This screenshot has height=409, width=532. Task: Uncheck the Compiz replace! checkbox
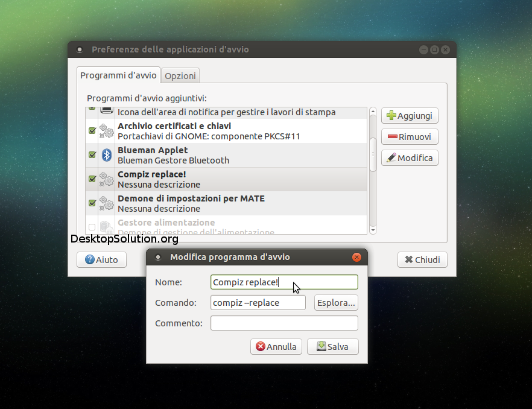coord(92,179)
